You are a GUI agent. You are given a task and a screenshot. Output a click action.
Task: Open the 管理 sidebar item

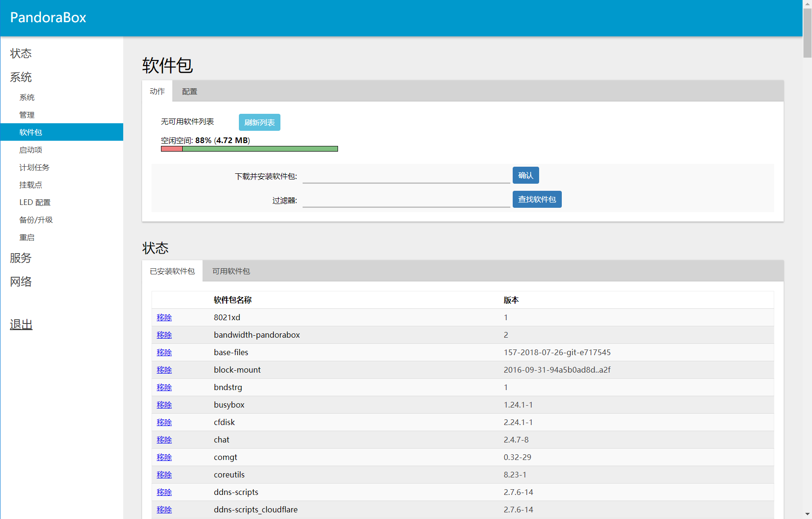27,115
